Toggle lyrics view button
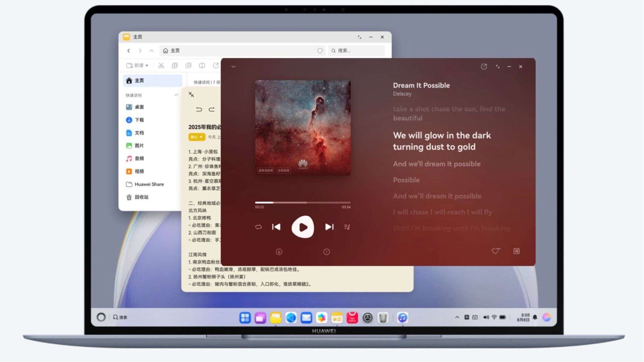The image size is (644, 362). [516, 251]
